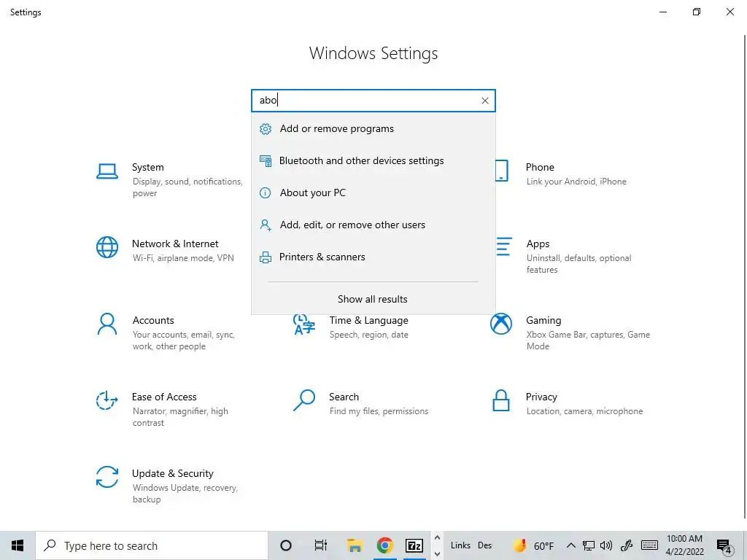Viewport: 747px width, 560px height.
Task: Open 7-Zip from taskbar
Action: tap(414, 545)
